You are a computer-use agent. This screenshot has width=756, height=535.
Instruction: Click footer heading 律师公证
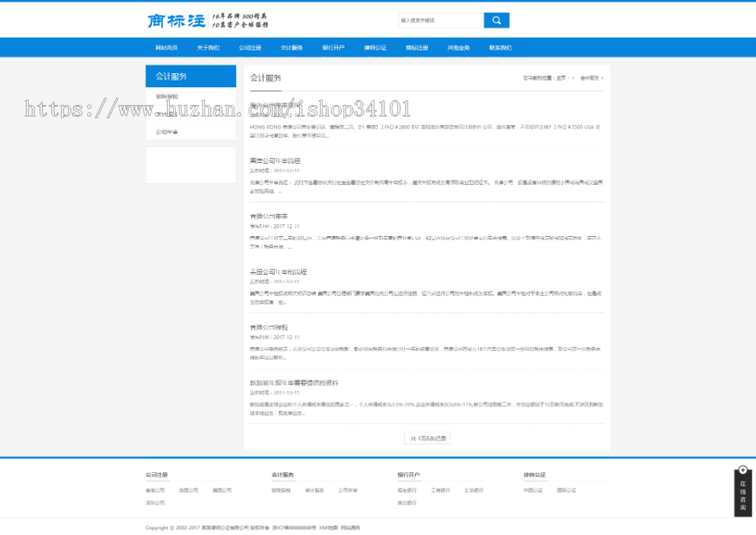point(535,475)
